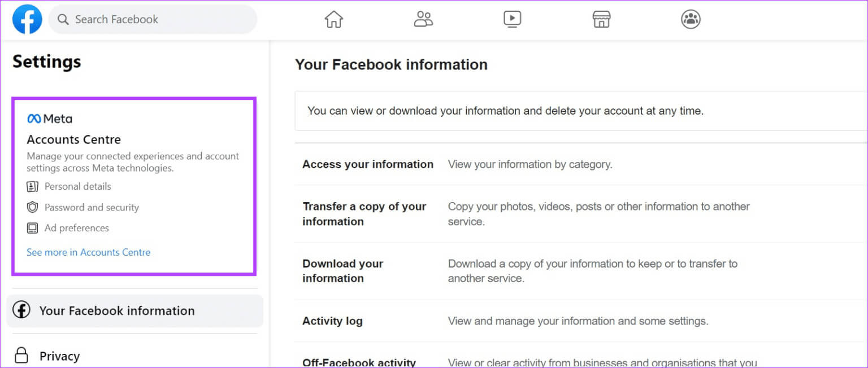Open Personal details
868x368 pixels.
[x=78, y=186]
